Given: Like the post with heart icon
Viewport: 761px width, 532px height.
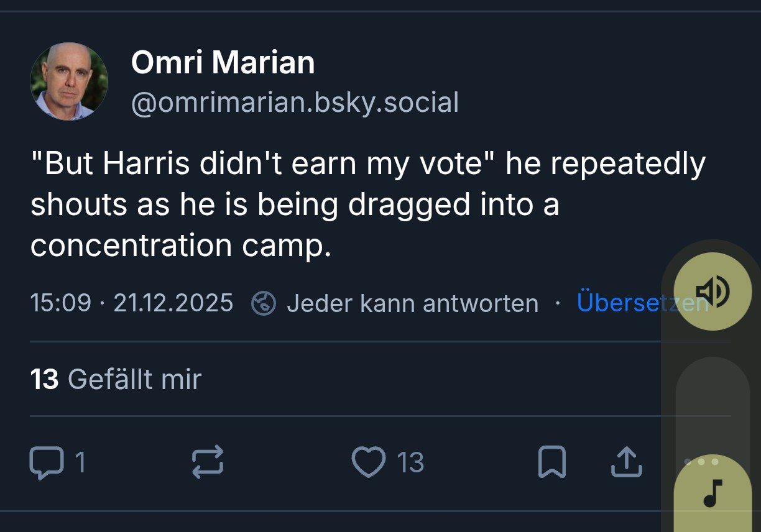Looking at the screenshot, I should pyautogui.click(x=369, y=462).
